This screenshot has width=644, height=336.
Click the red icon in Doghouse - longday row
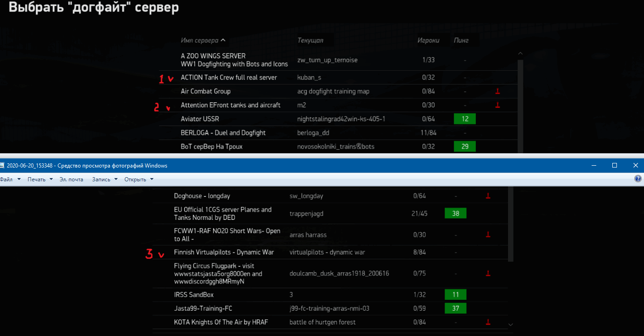click(488, 196)
